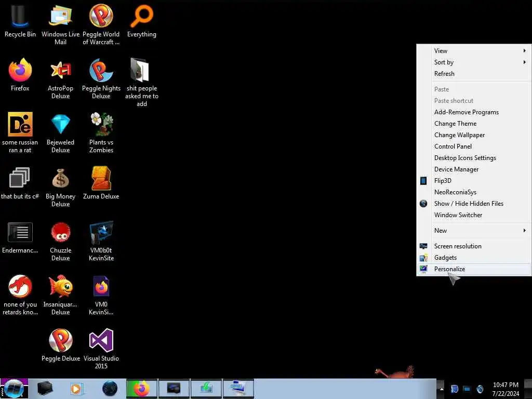The width and height of the screenshot is (532, 399).
Task: Open the media player taskbar icon
Action: point(77,389)
